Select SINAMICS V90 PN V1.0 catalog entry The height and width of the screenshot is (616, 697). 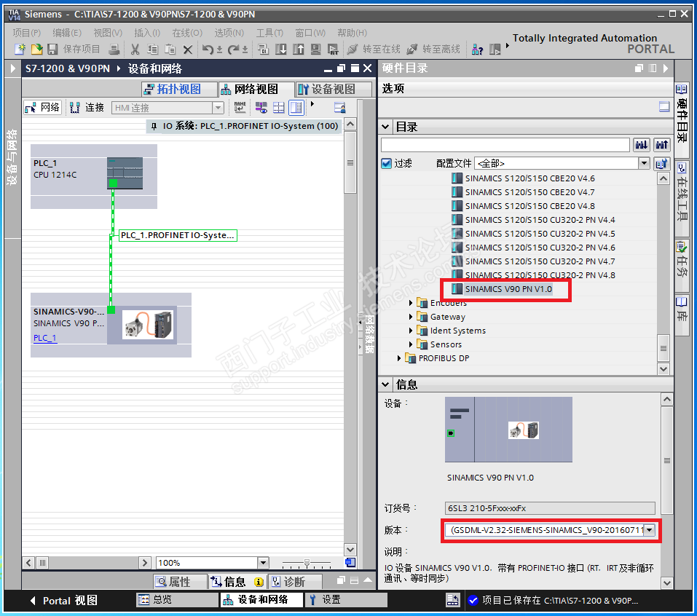[x=508, y=289]
